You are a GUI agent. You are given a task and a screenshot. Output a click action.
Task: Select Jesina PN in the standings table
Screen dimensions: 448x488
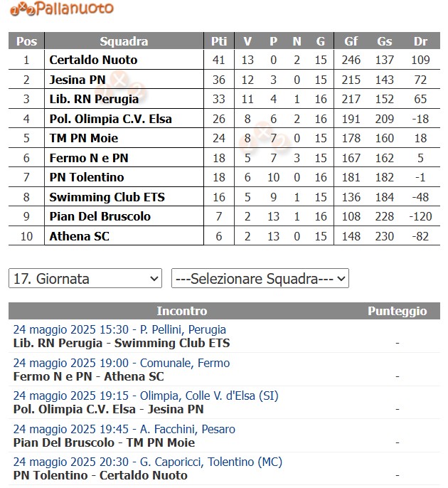click(78, 80)
